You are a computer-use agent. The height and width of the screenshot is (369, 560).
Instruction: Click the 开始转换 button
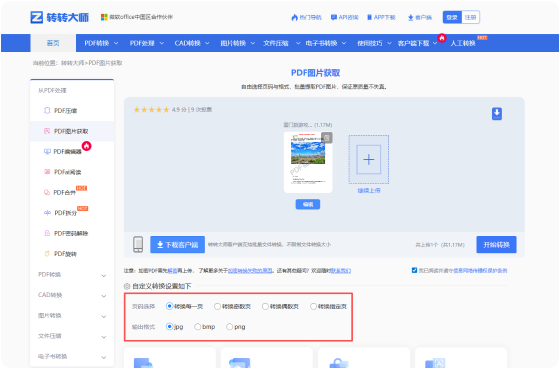pyautogui.click(x=496, y=245)
